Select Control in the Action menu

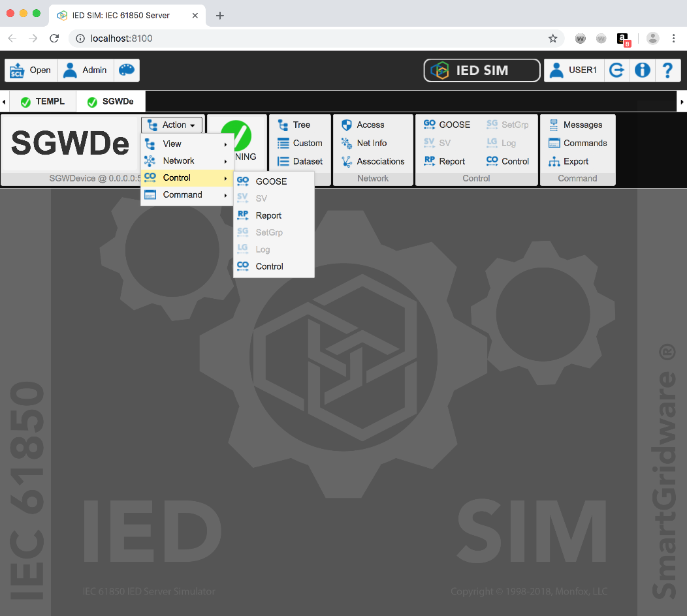[x=187, y=177]
